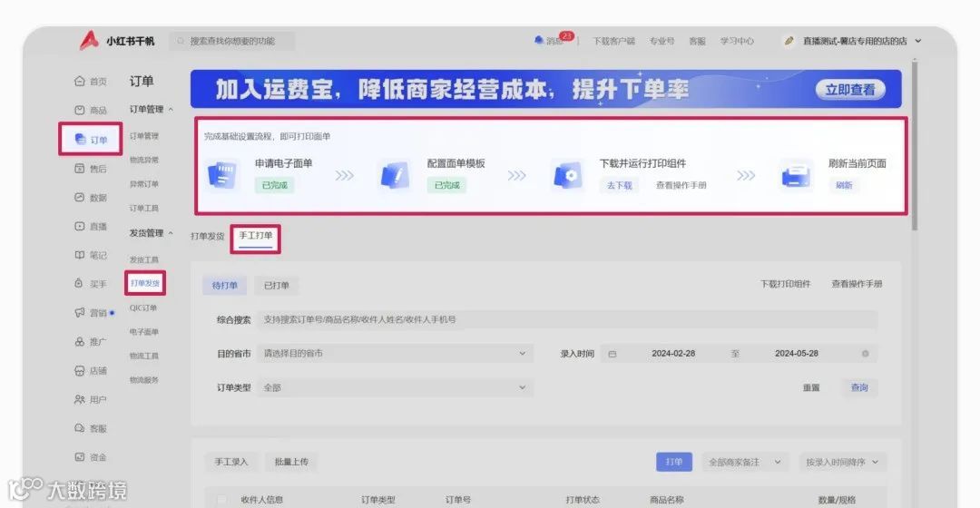980x508 pixels.
Task: Open the 用户 sidebar icon
Action: coord(79,399)
